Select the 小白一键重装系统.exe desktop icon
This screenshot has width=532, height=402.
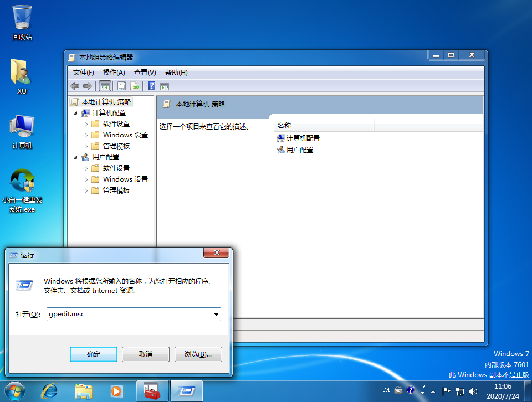[x=22, y=191]
